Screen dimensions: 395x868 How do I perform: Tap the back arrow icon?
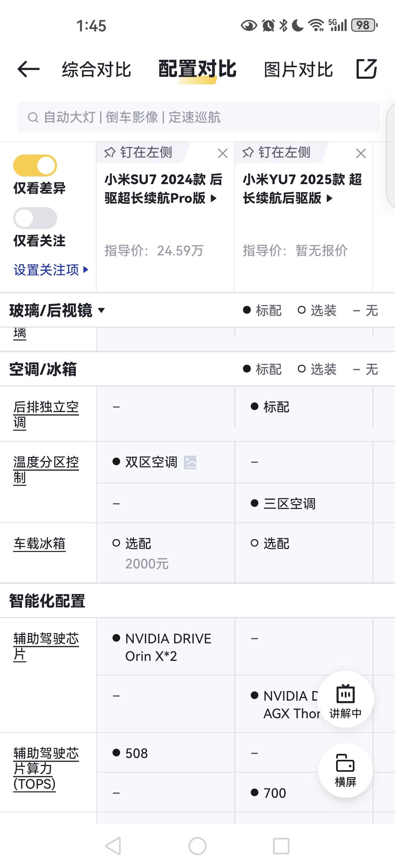29,69
